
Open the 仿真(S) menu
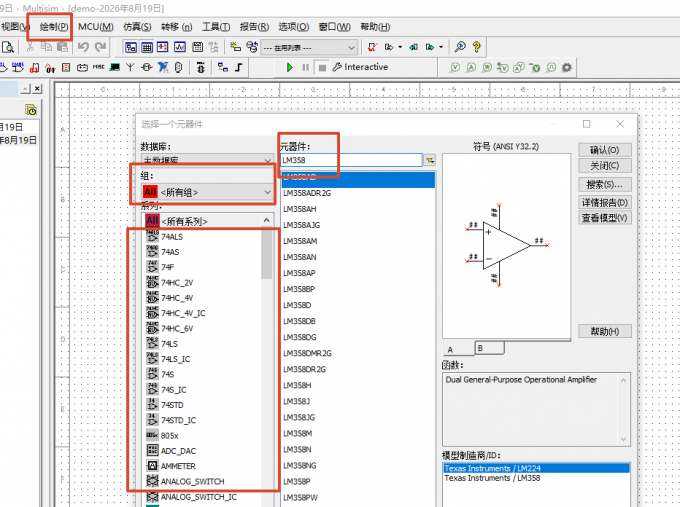pyautogui.click(x=137, y=27)
